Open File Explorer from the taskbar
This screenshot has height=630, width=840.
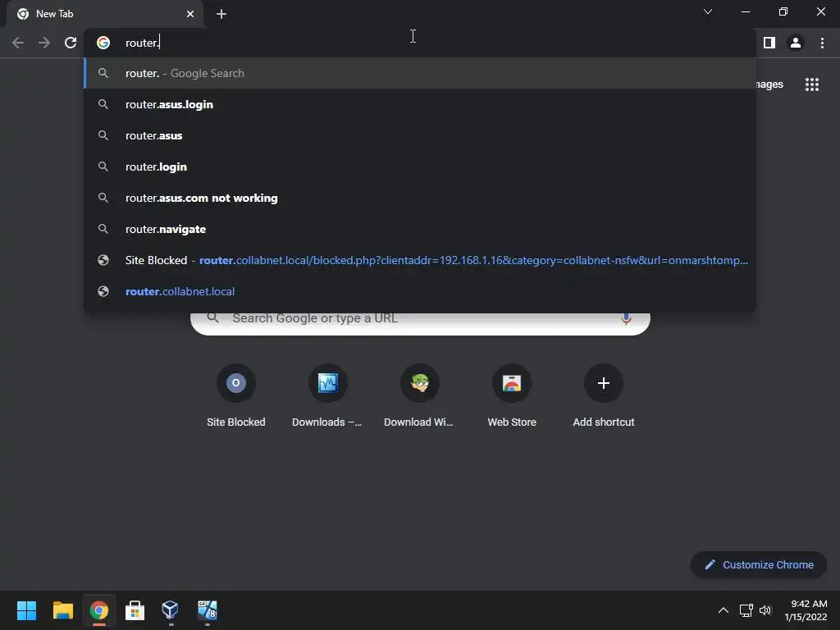click(x=62, y=610)
